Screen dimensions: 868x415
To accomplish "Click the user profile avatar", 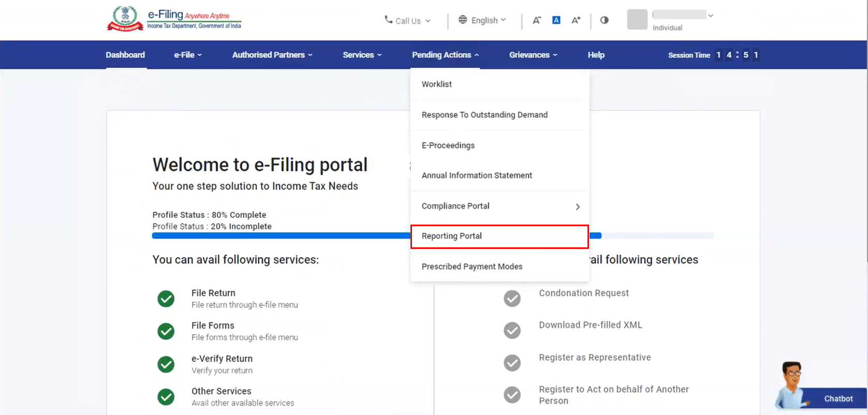I will pyautogui.click(x=637, y=20).
